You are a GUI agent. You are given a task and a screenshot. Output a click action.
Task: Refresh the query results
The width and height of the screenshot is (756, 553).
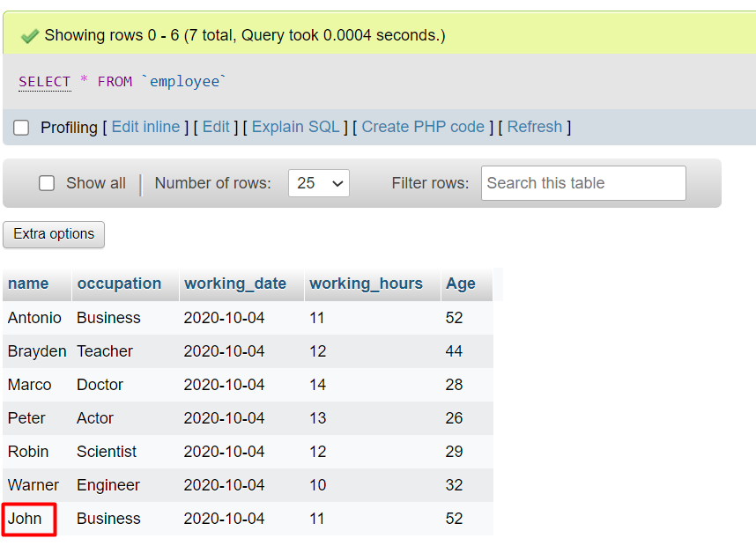click(534, 127)
